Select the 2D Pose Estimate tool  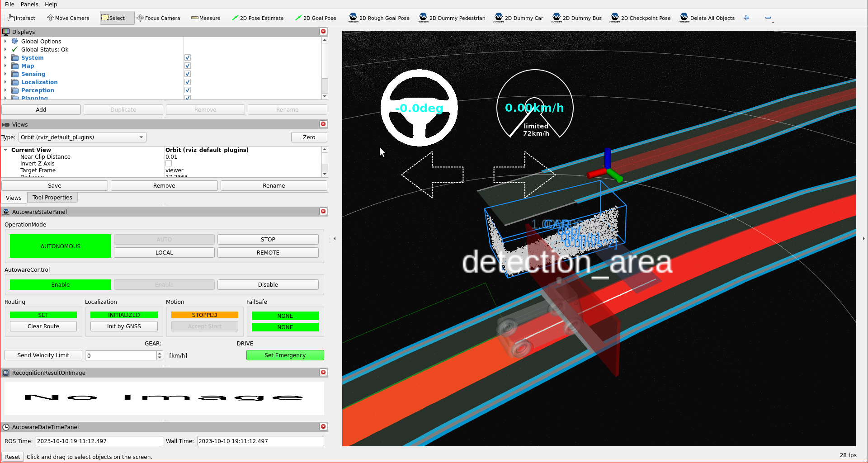[x=258, y=18]
